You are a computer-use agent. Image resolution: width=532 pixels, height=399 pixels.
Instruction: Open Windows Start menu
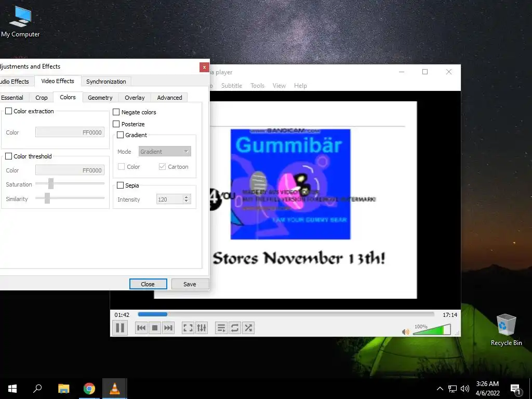point(12,389)
